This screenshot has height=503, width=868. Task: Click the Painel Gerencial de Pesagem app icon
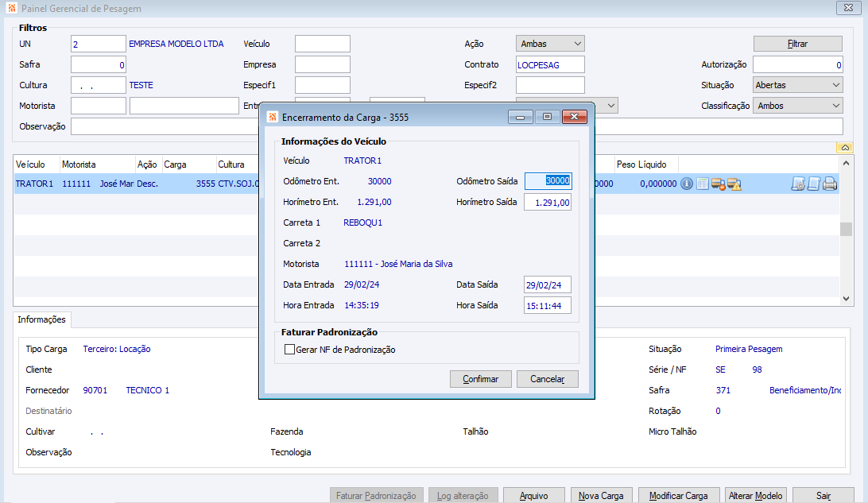[x=12, y=8]
